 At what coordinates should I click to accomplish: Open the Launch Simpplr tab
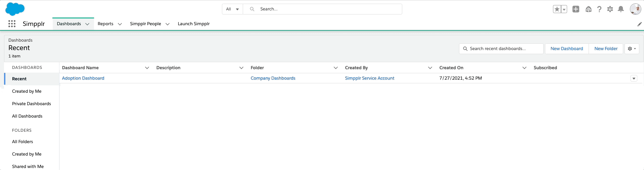[x=194, y=24]
